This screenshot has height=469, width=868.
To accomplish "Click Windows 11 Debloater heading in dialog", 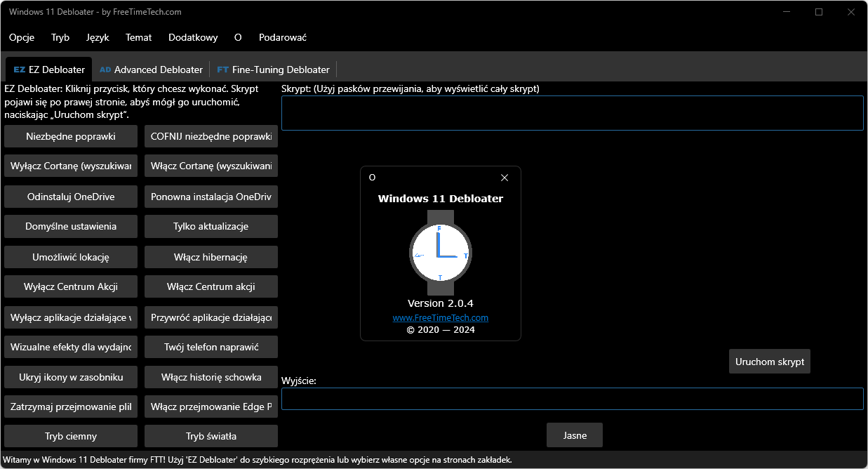I will pos(441,198).
